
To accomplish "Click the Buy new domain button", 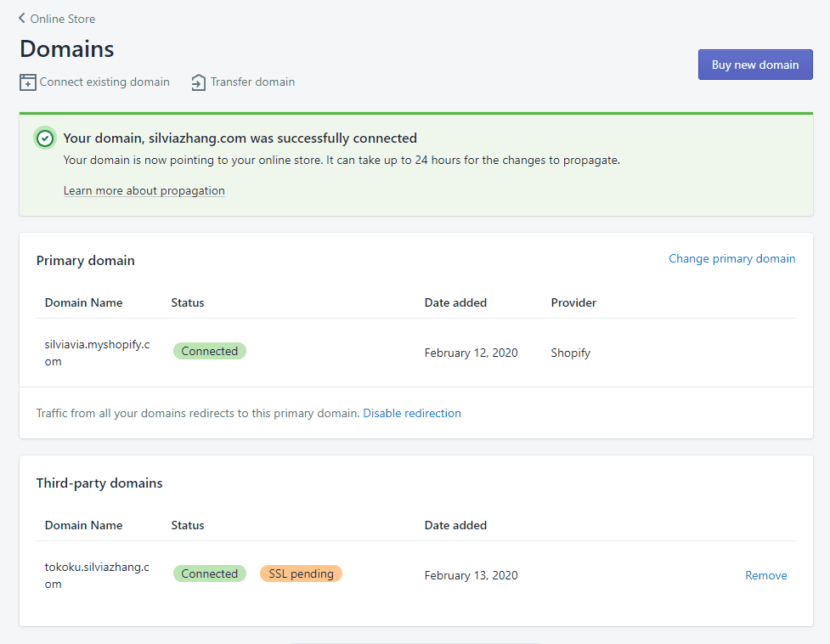I will [x=755, y=65].
